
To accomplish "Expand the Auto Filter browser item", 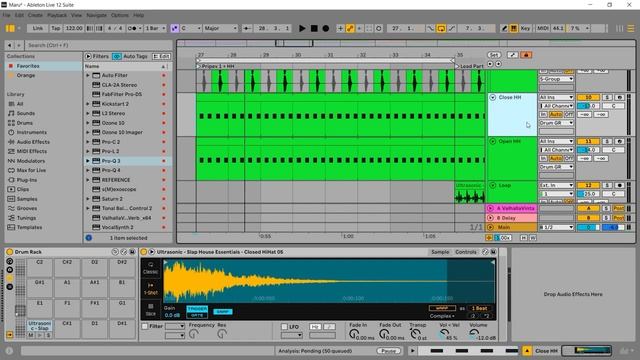I will (87, 76).
